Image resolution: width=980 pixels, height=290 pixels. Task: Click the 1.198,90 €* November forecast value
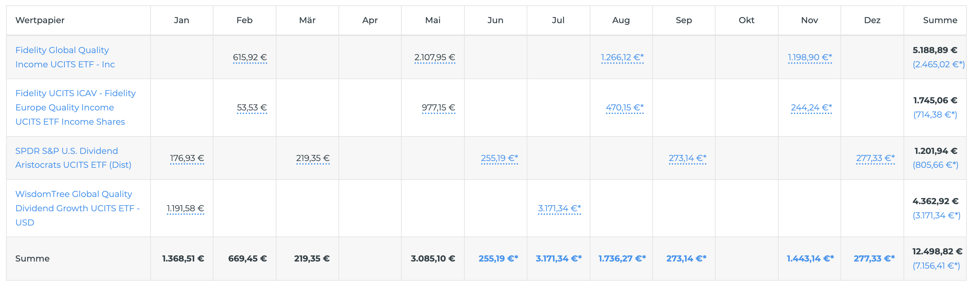tap(810, 57)
